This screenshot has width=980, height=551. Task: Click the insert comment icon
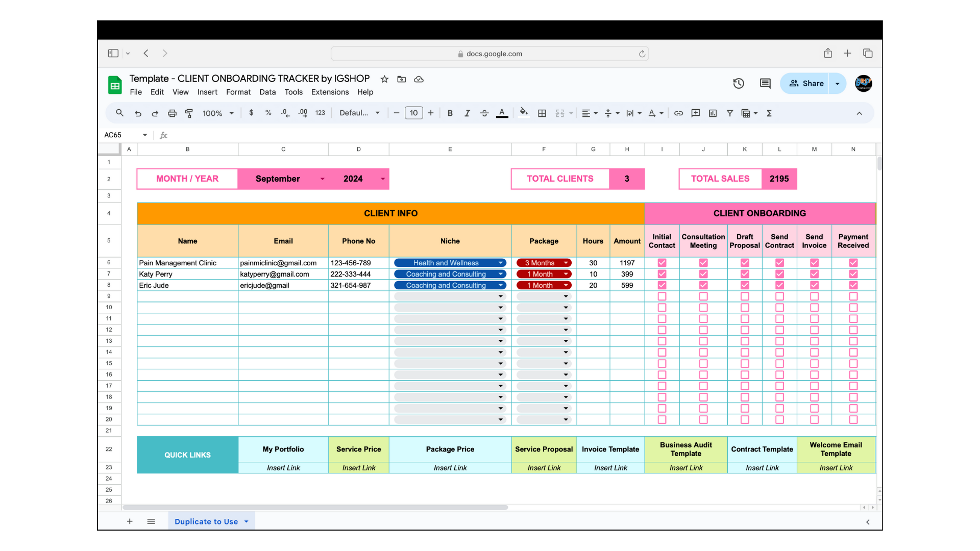click(x=696, y=113)
